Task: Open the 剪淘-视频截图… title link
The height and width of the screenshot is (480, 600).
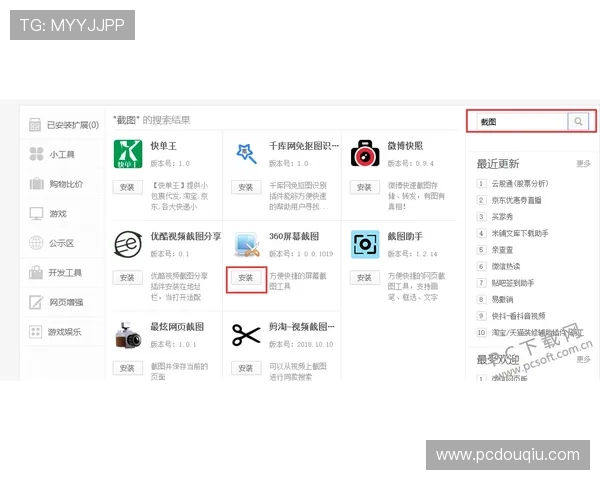Action: pyautogui.click(x=302, y=327)
